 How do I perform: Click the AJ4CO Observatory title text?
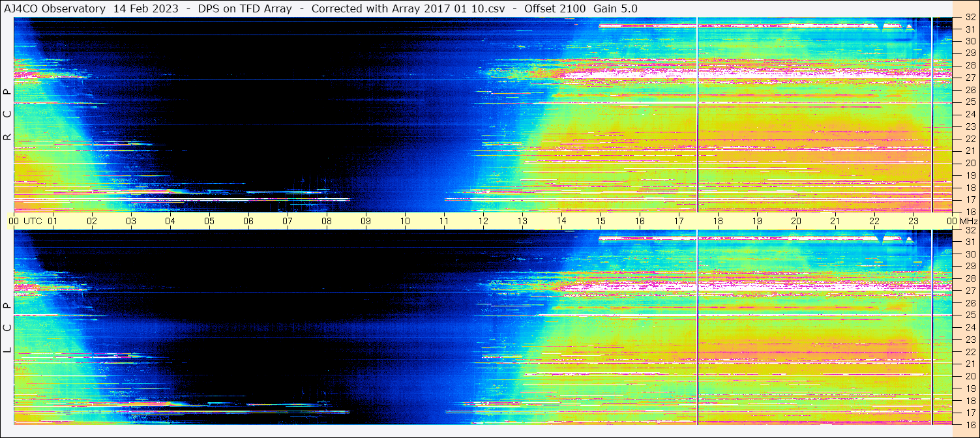[x=55, y=8]
